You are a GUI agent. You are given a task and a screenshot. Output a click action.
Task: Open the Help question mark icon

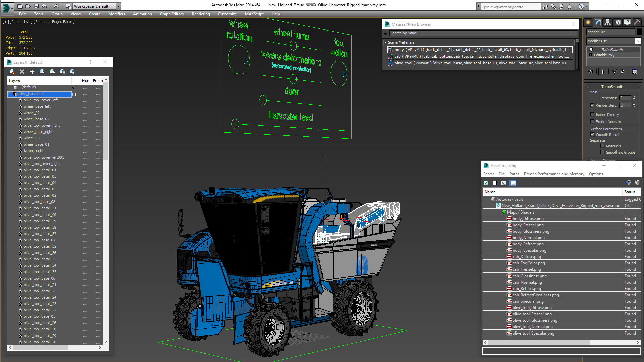coord(581,6)
